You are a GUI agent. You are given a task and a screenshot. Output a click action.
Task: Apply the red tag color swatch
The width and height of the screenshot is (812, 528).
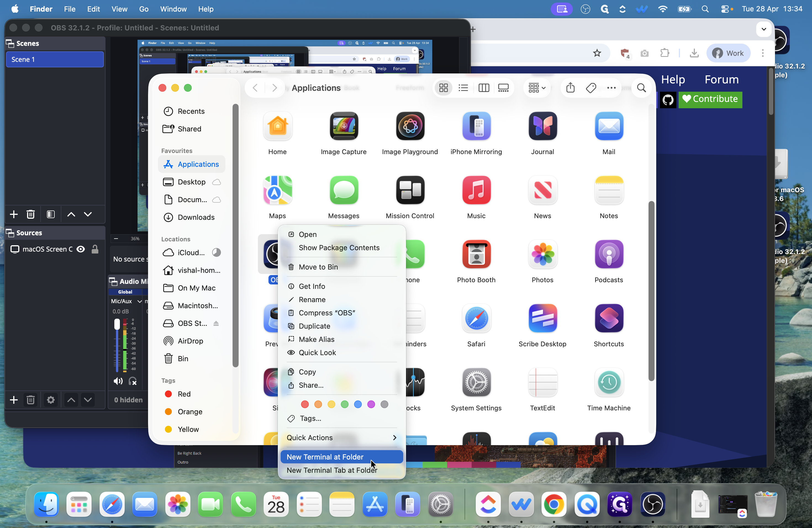click(305, 404)
